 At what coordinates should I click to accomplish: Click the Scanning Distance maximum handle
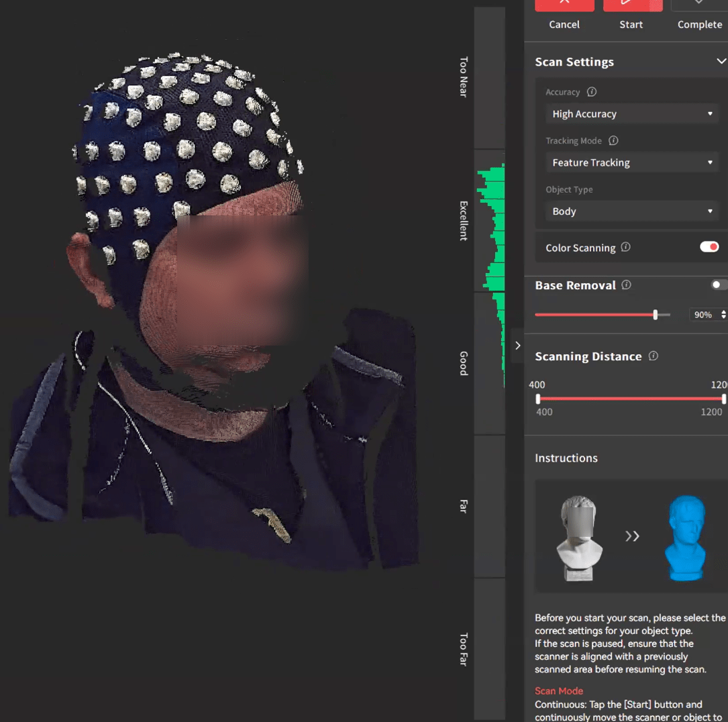coord(723,399)
